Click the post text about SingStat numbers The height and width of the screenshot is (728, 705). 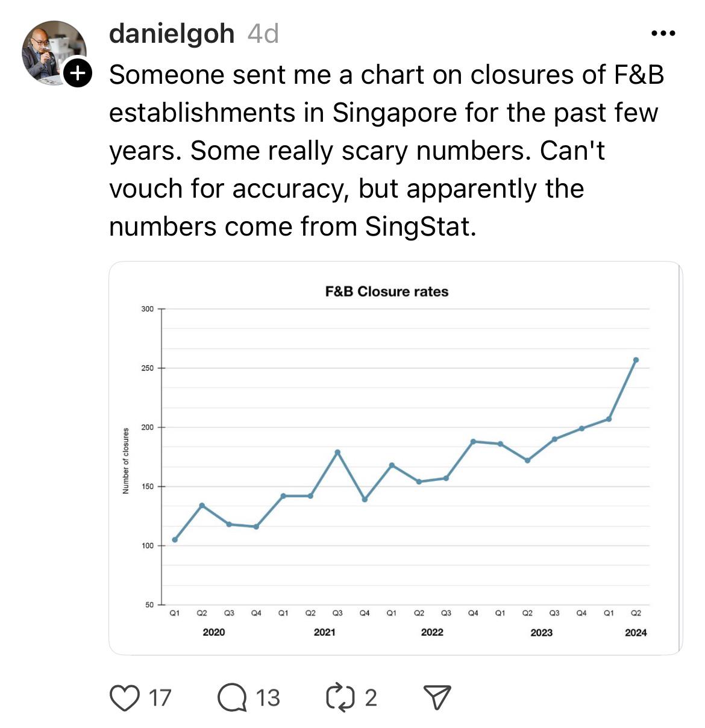click(386, 151)
